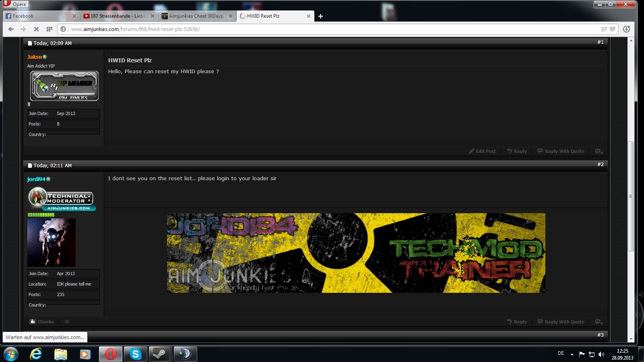
Task: Switch the DE keyboard language indicator
Action: tap(561, 353)
